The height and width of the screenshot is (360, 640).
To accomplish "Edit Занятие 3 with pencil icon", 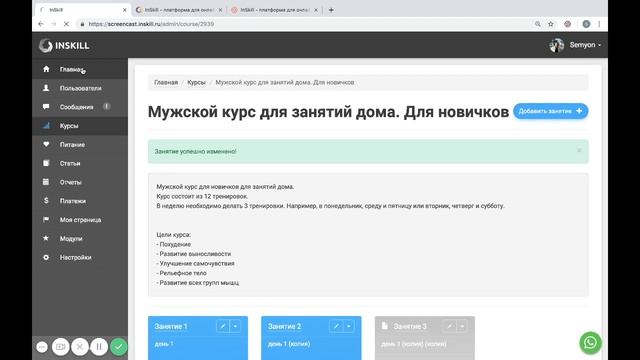I will [449, 326].
